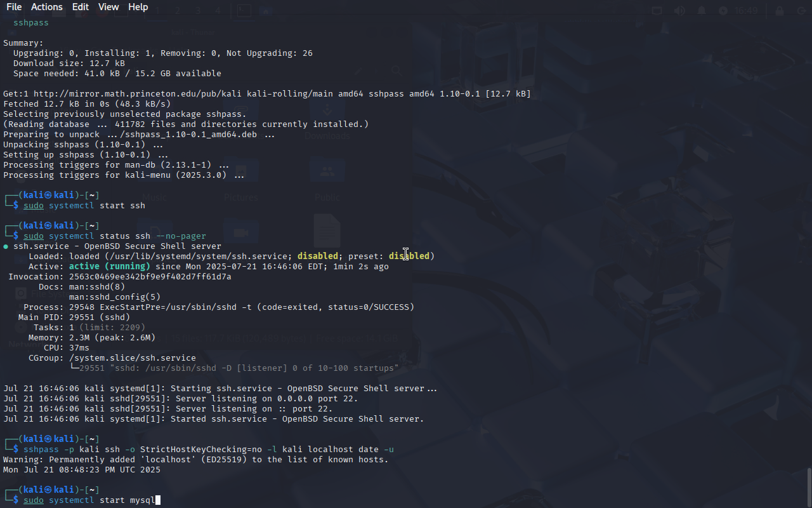The image size is (812, 508).
Task: Click green 'active (running)' status text
Action: tap(110, 267)
